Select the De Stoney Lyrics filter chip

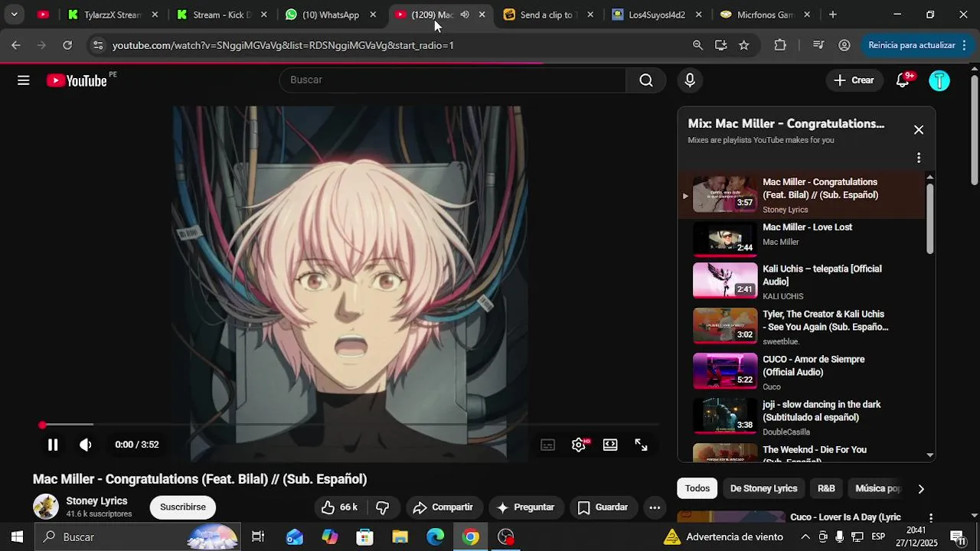[x=763, y=488]
